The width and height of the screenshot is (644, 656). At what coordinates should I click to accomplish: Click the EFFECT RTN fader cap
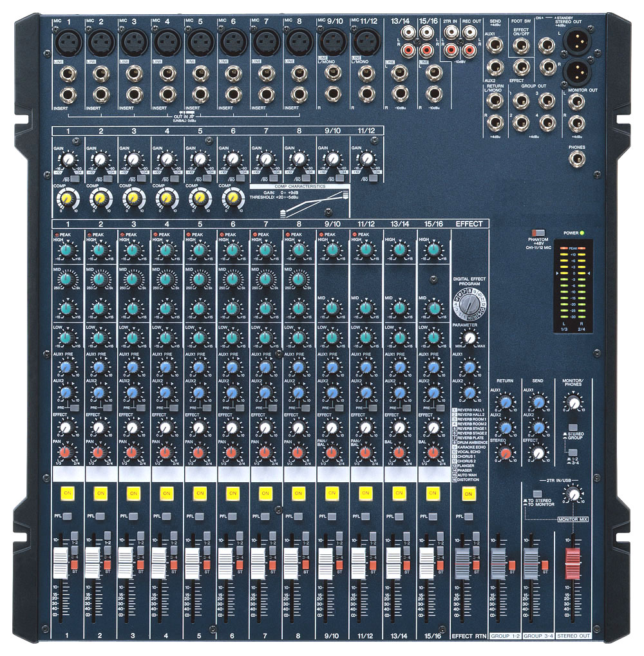pyautogui.click(x=462, y=563)
